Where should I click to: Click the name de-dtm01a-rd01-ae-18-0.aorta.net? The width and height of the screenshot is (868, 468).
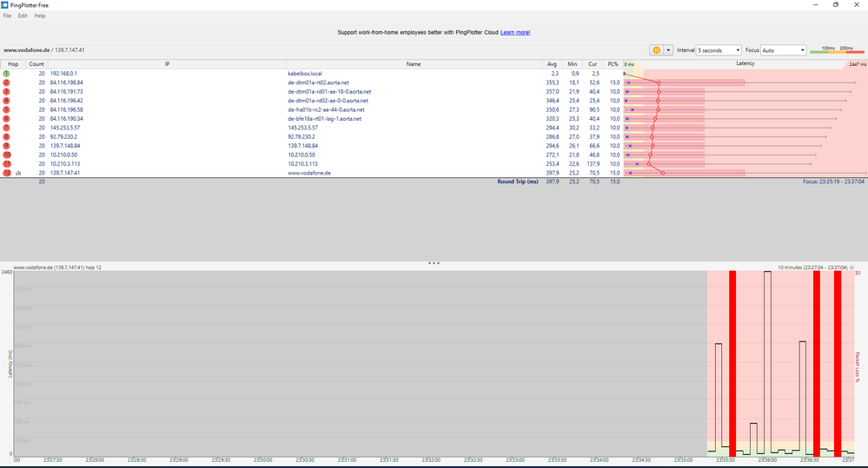(329, 92)
